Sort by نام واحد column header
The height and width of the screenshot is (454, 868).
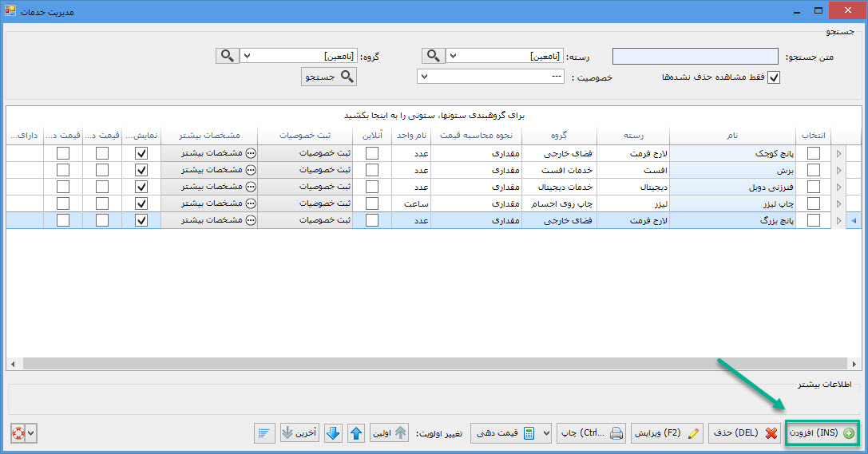(411, 136)
